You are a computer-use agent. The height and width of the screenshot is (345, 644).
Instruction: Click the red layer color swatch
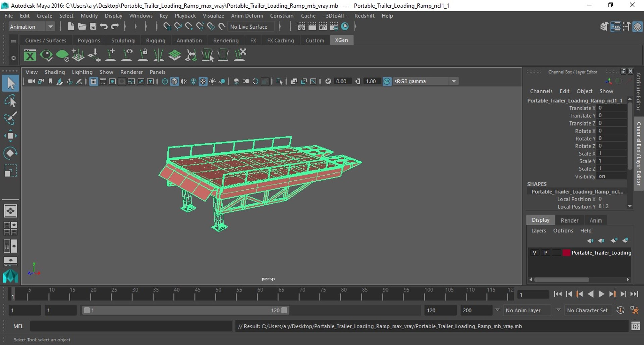[566, 253]
